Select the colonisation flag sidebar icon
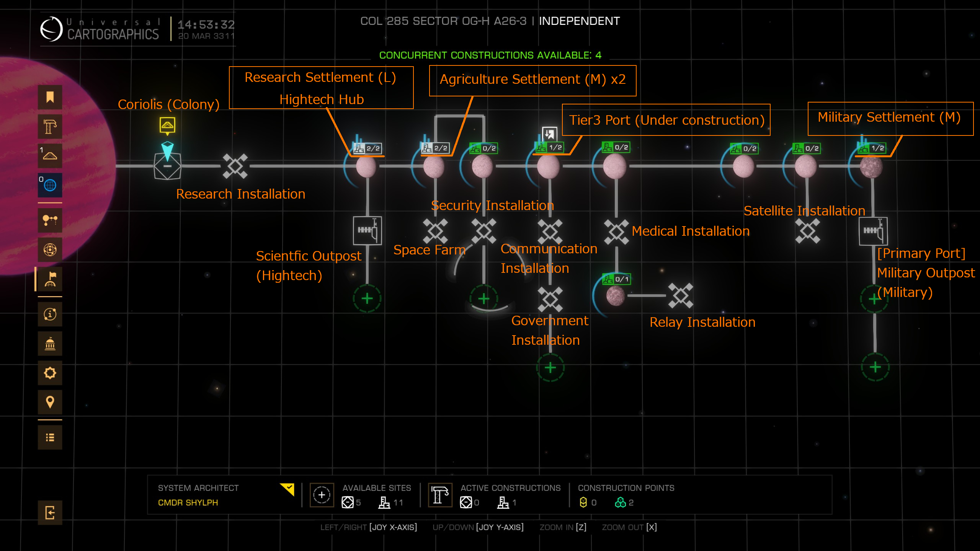The image size is (980, 551). click(50, 279)
